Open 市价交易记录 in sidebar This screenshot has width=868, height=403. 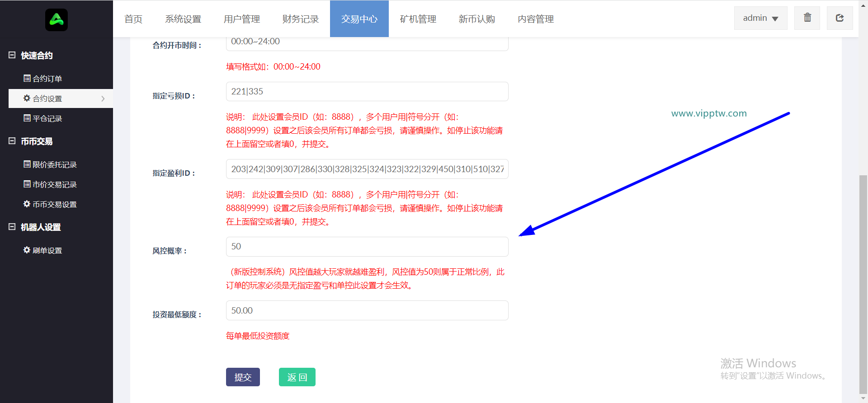pyautogui.click(x=61, y=184)
